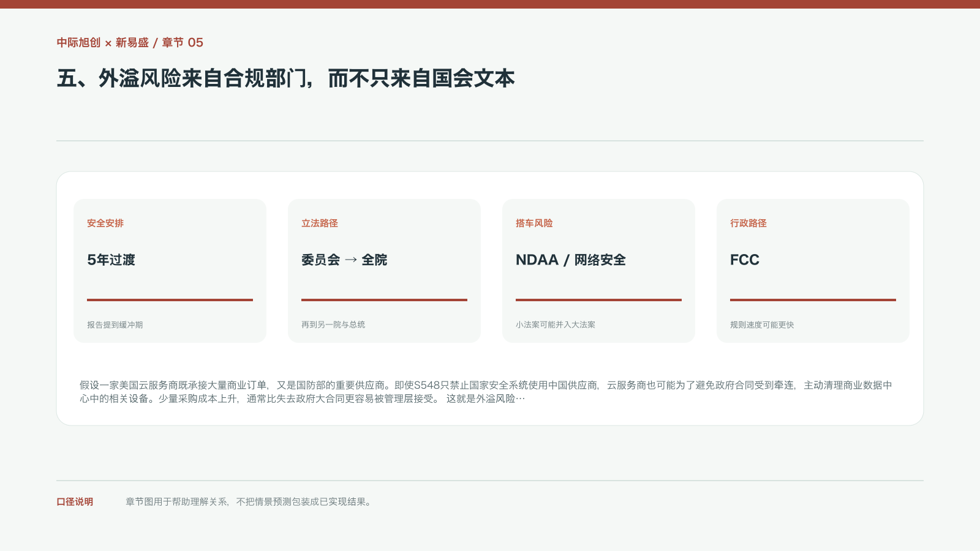Select the 行政路径 card label
The image size is (980, 551).
(x=748, y=223)
